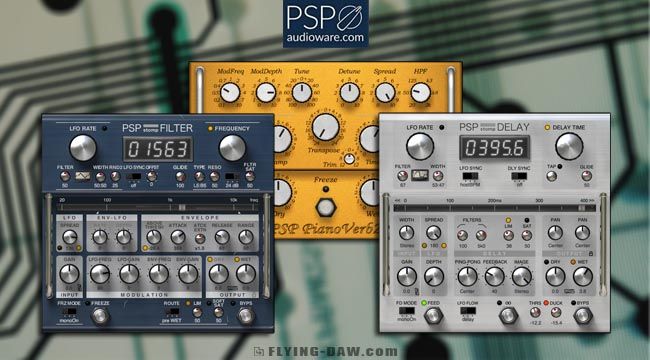Stomp the Freeze footswitch on PSP PianoVerb2
The height and width of the screenshot is (360, 650).
pyautogui.click(x=325, y=207)
